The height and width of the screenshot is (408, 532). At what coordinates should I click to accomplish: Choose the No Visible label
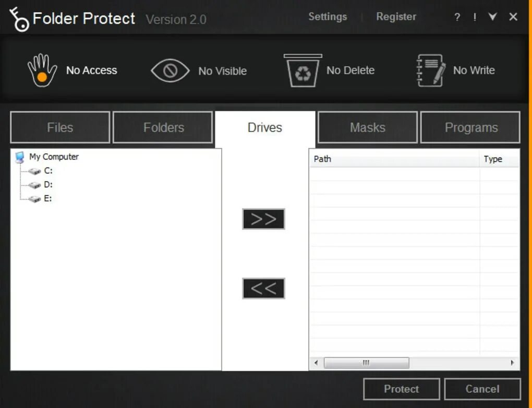pos(223,71)
